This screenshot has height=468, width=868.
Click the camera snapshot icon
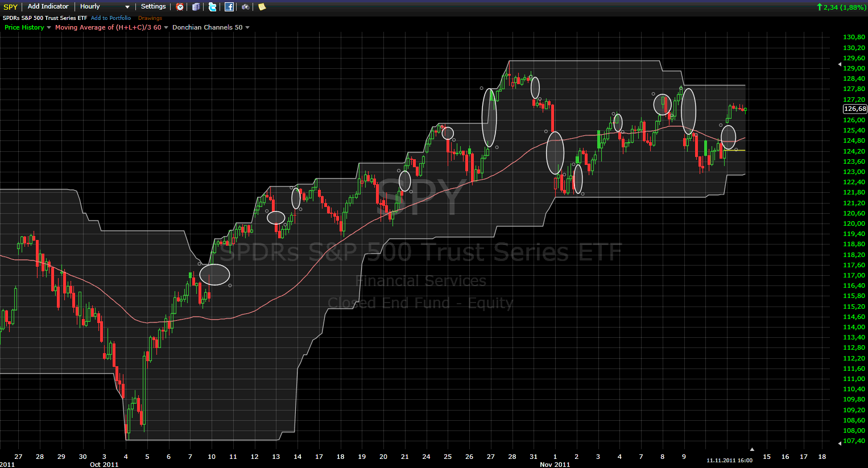[x=245, y=7]
